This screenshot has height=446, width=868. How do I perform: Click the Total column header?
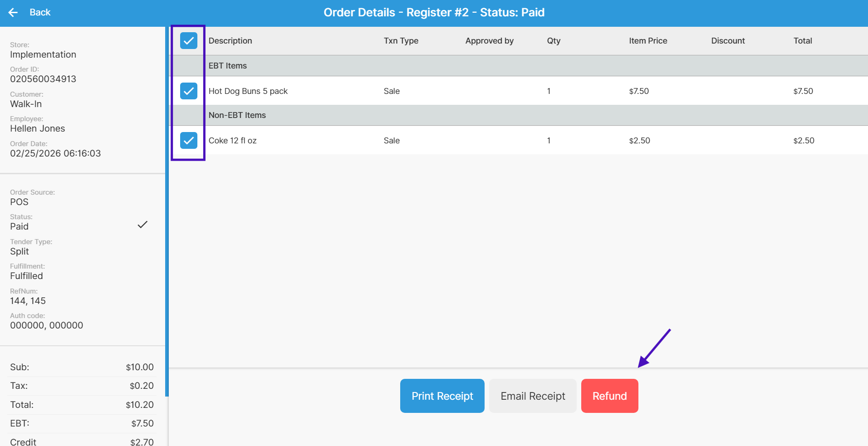click(802, 41)
